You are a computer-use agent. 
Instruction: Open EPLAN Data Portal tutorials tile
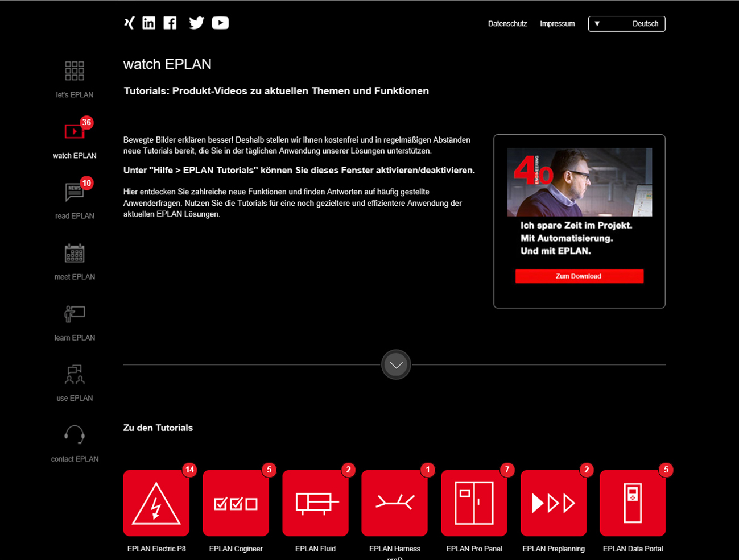click(633, 503)
